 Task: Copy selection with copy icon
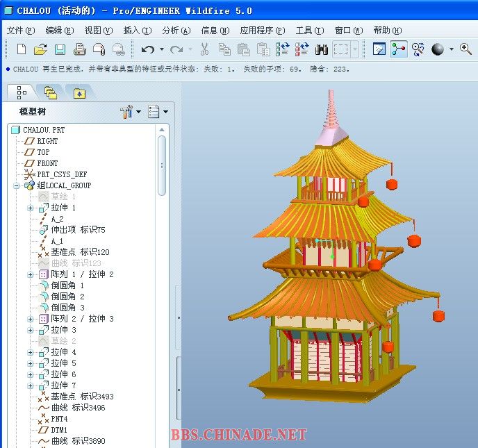[224, 49]
